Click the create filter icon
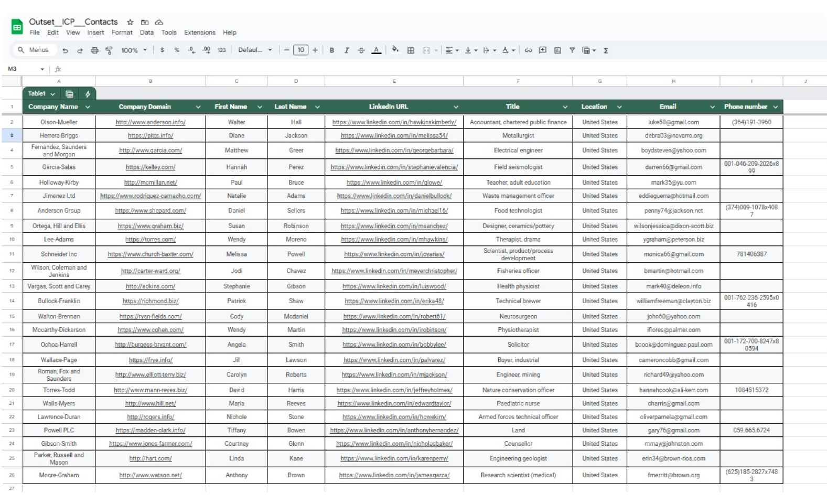The image size is (827, 504). coord(572,50)
